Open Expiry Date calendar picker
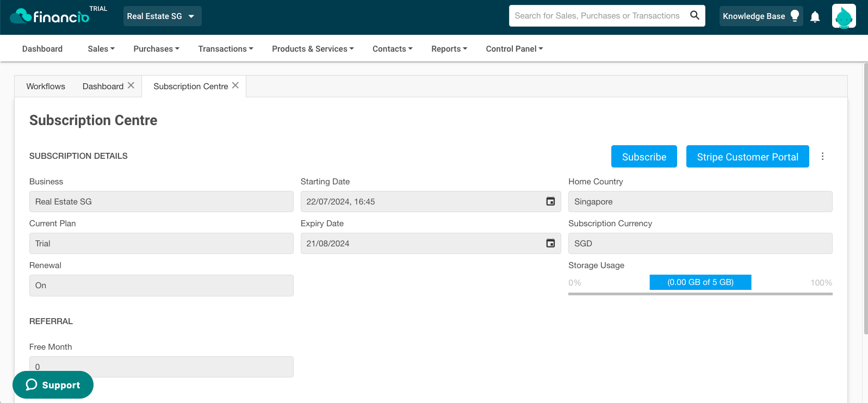868x403 pixels. (550, 243)
